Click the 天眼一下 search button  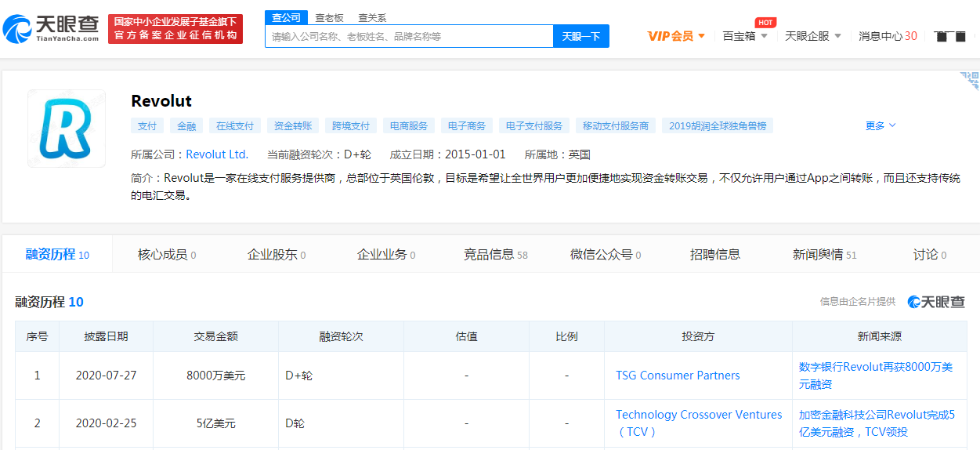581,36
